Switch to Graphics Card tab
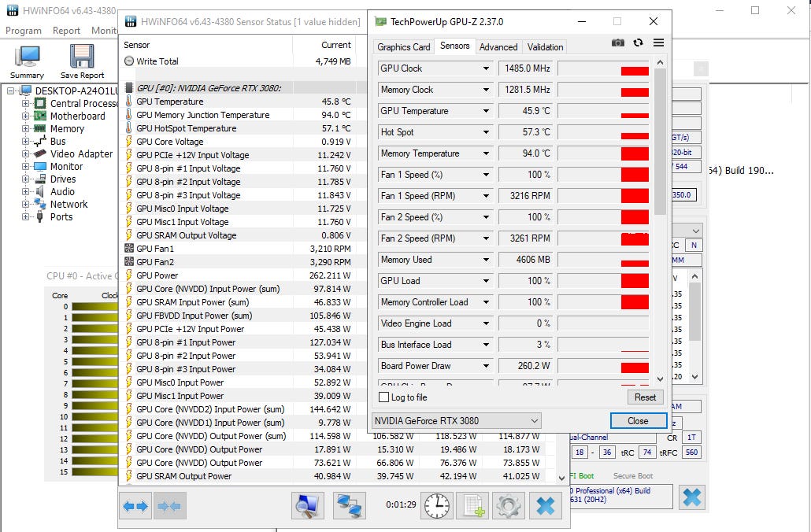The image size is (811, 532). tap(403, 47)
